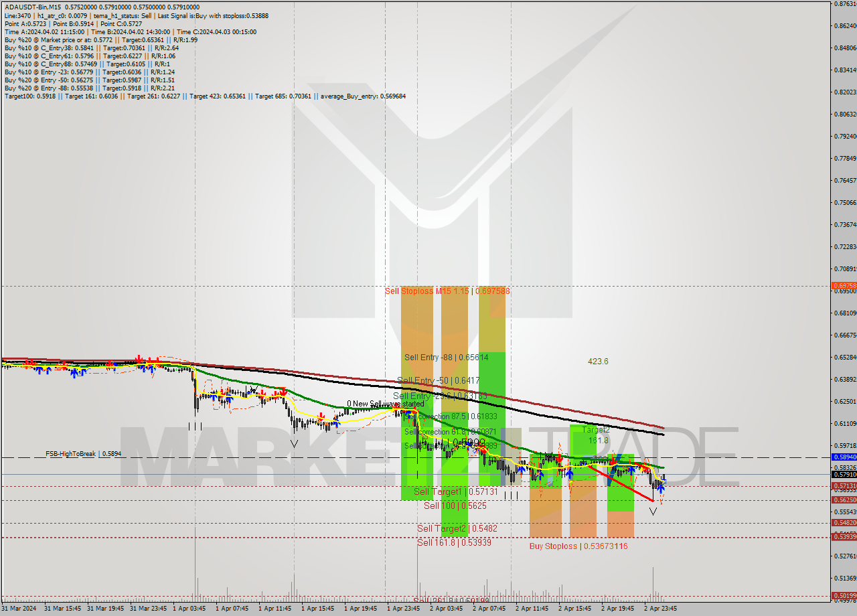Click the 'FSB-HighToBreak | 0.5894' label
This screenshot has width=857, height=616.
point(83,453)
